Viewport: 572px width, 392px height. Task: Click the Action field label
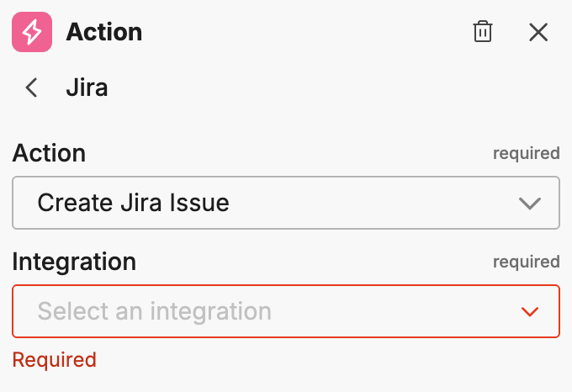click(x=49, y=153)
